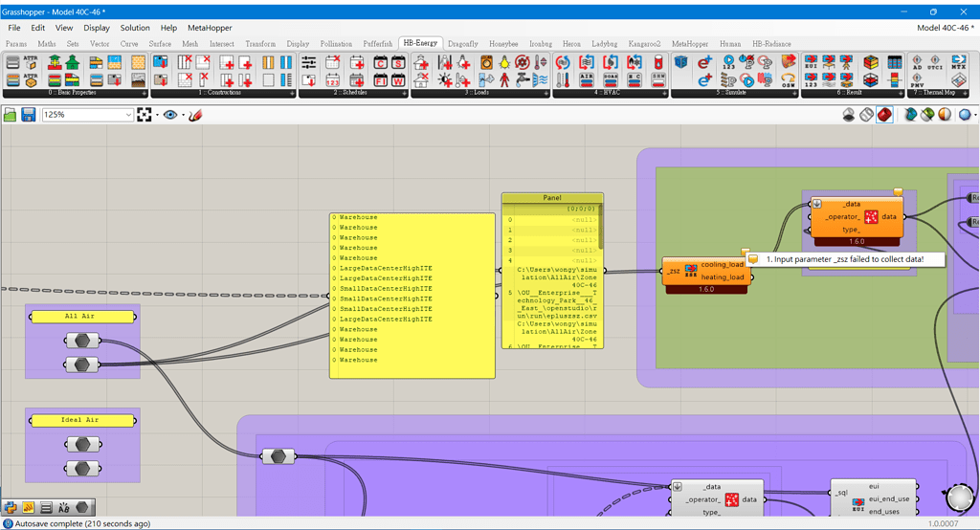Click the schedule sliders icon in Schedules
980x530 pixels.
pyautogui.click(x=309, y=62)
